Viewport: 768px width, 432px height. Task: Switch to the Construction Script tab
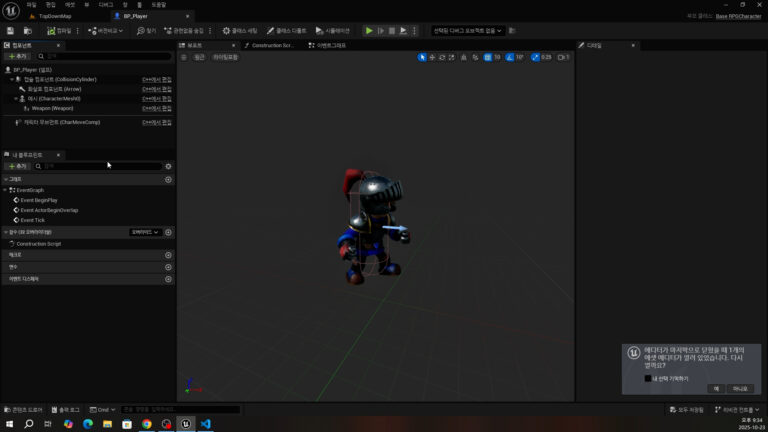coord(268,45)
